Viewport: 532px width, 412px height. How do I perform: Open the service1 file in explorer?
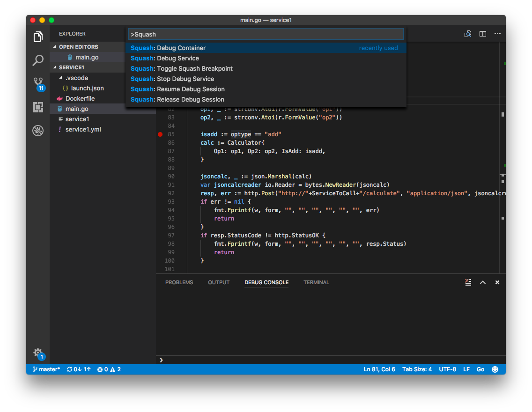[x=77, y=119]
